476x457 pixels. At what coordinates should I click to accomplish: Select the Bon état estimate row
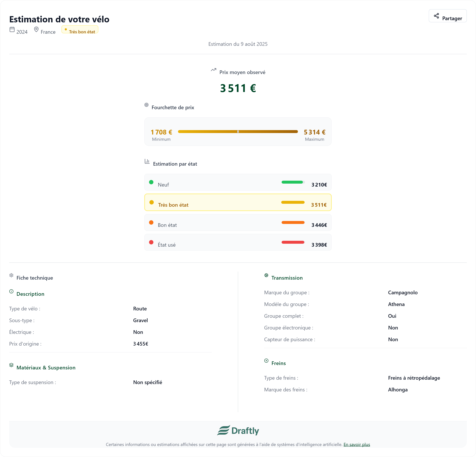238,222
